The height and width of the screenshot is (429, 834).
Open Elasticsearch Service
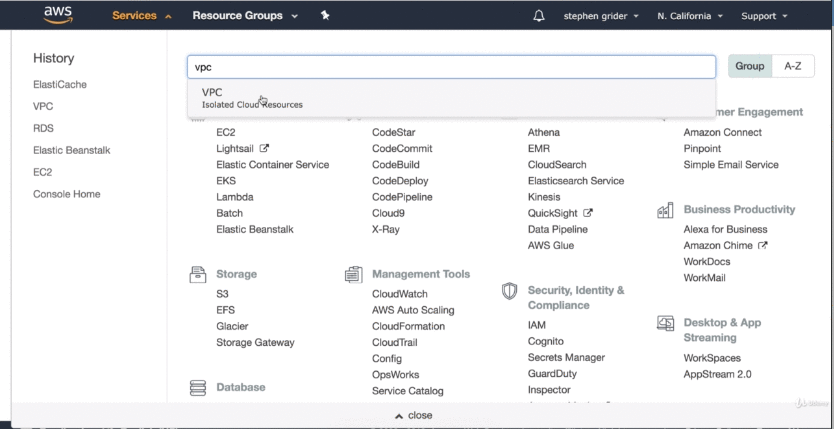(576, 181)
